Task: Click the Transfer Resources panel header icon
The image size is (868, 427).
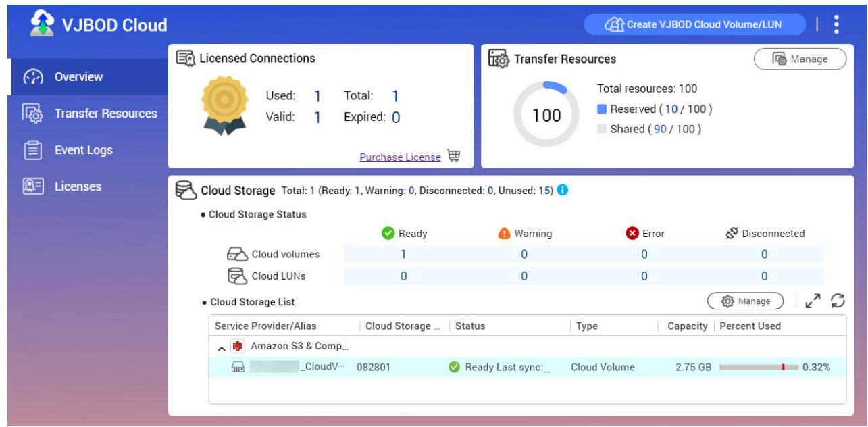Action: tap(499, 59)
